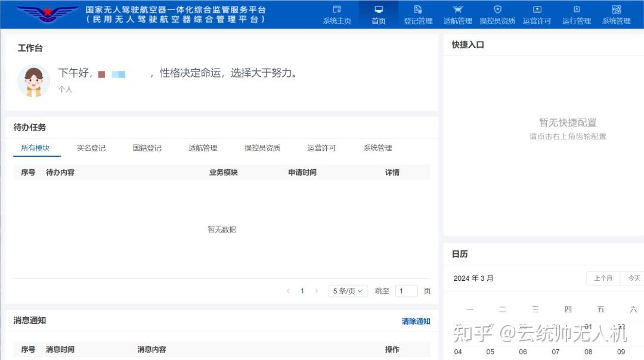Open the 5条/页 page size dropdown
This screenshot has height=360, width=644.
[x=348, y=290]
